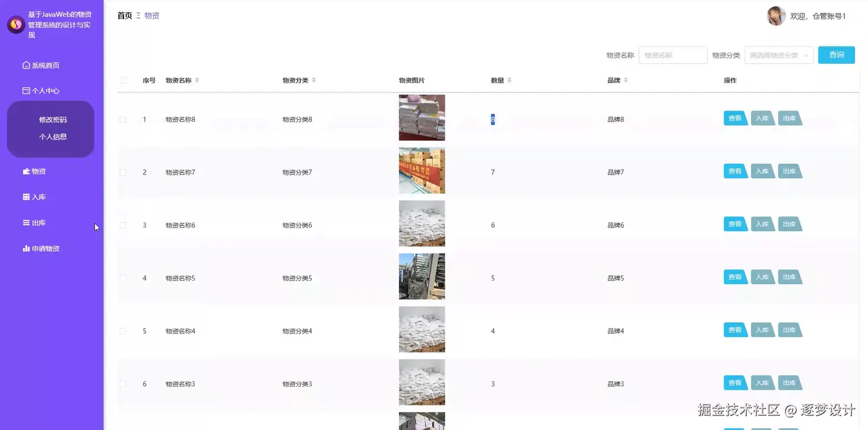Click 出库 button for 物资名称8

point(789,118)
